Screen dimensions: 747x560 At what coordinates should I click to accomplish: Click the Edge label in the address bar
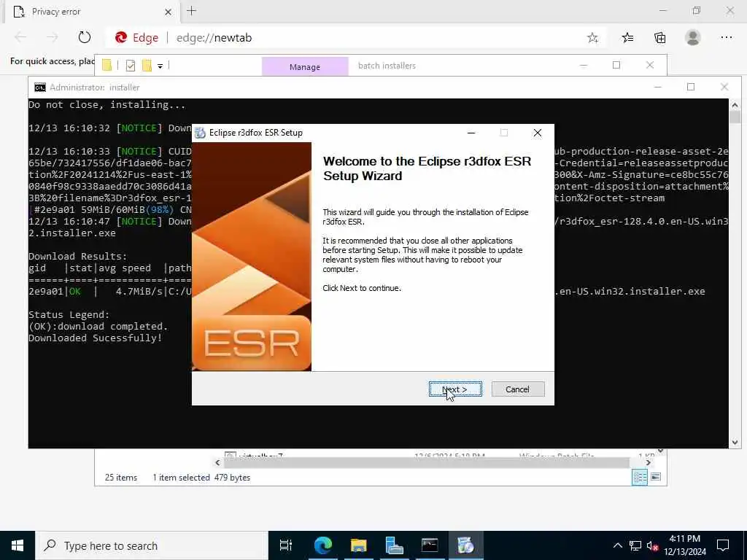pos(145,38)
